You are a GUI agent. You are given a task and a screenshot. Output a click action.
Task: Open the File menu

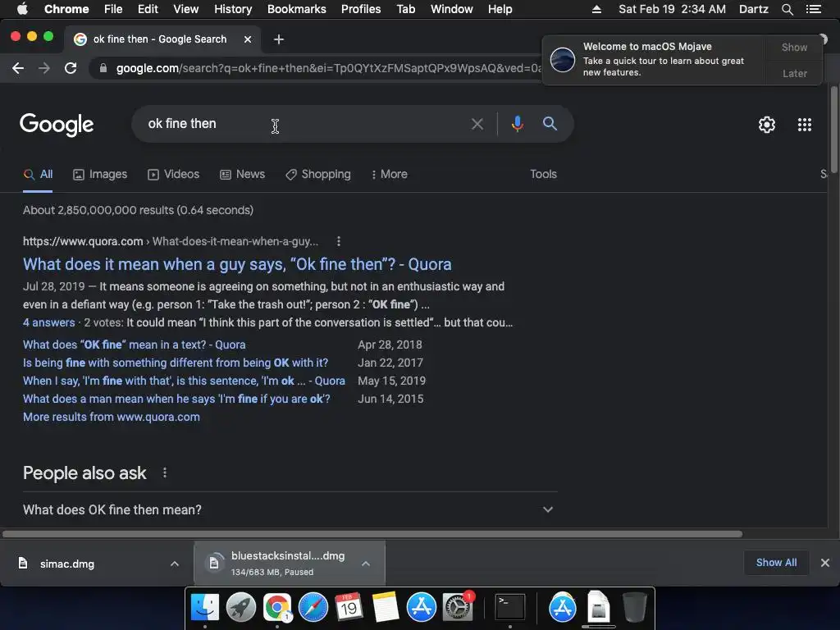113,9
